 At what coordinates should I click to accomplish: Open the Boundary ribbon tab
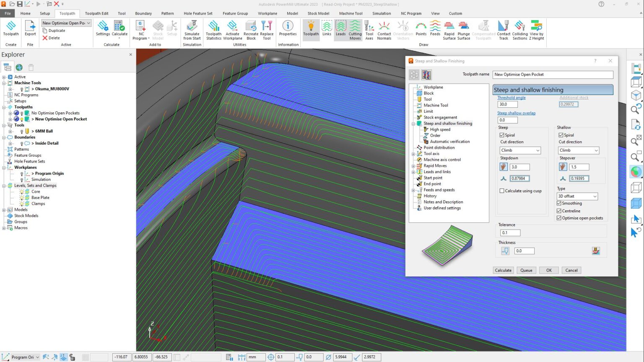143,13
